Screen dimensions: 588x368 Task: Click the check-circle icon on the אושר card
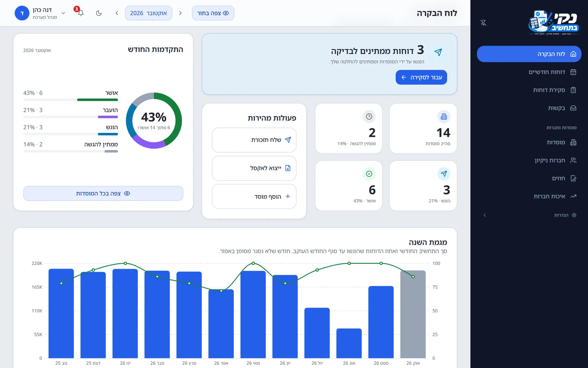click(369, 174)
